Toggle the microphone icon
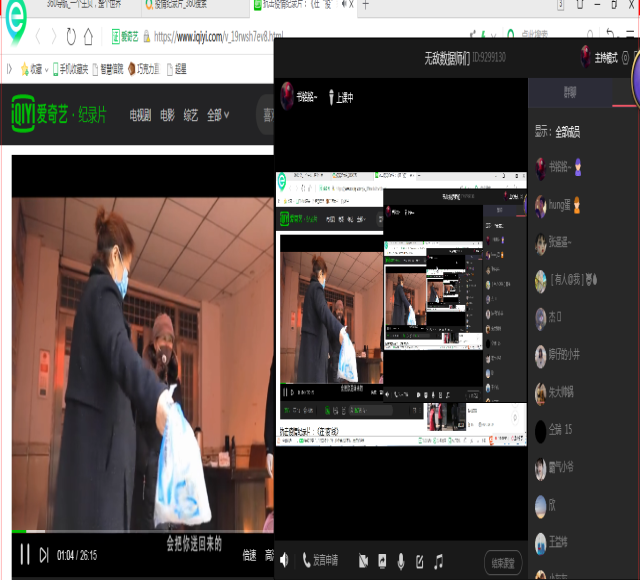The image size is (640, 580). (x=401, y=561)
